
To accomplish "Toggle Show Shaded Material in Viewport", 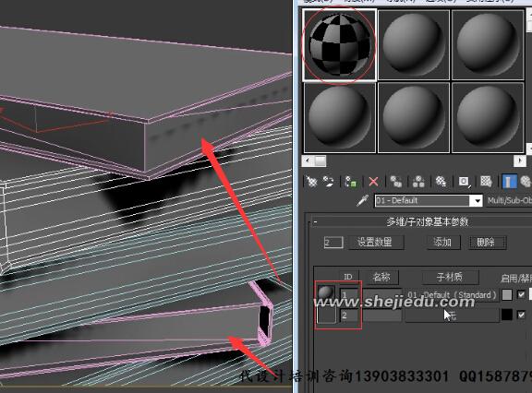I will point(486,182).
